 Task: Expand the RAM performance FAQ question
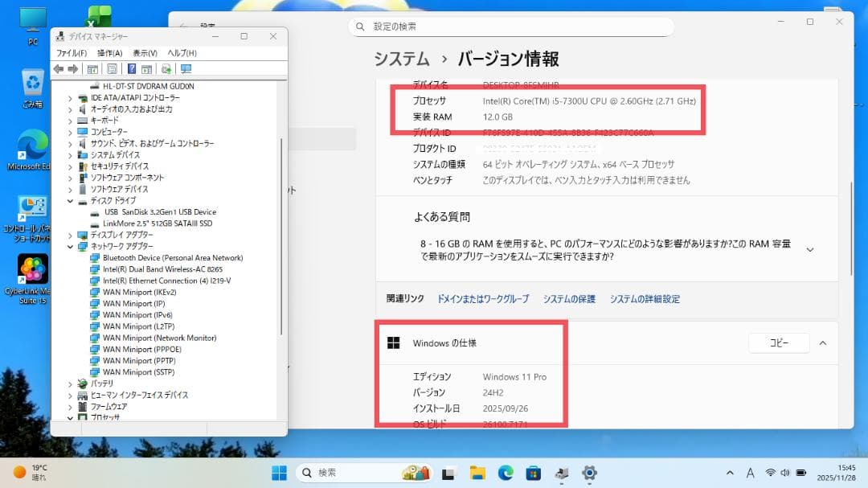pyautogui.click(x=810, y=249)
